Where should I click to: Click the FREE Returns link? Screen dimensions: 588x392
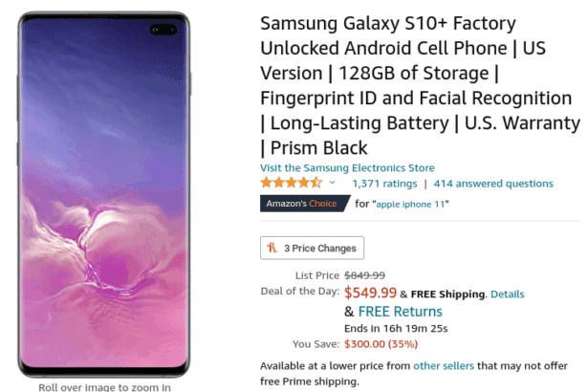click(x=400, y=312)
